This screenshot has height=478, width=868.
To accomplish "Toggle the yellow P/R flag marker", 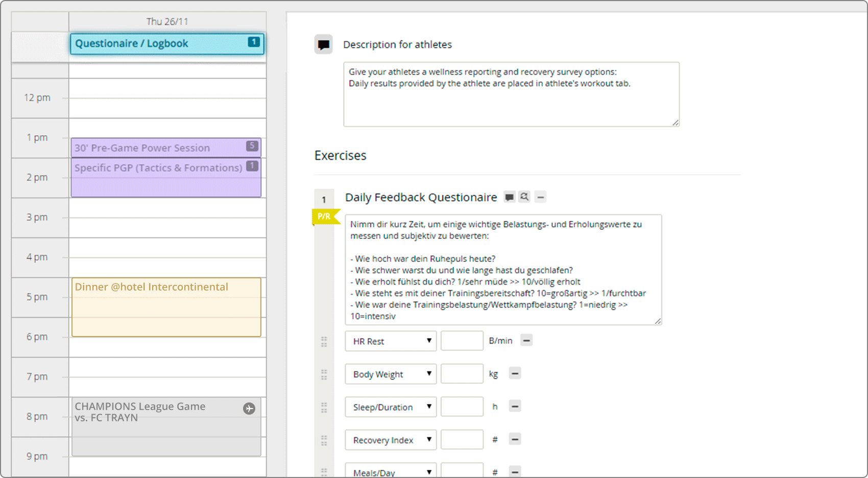I will click(x=324, y=217).
